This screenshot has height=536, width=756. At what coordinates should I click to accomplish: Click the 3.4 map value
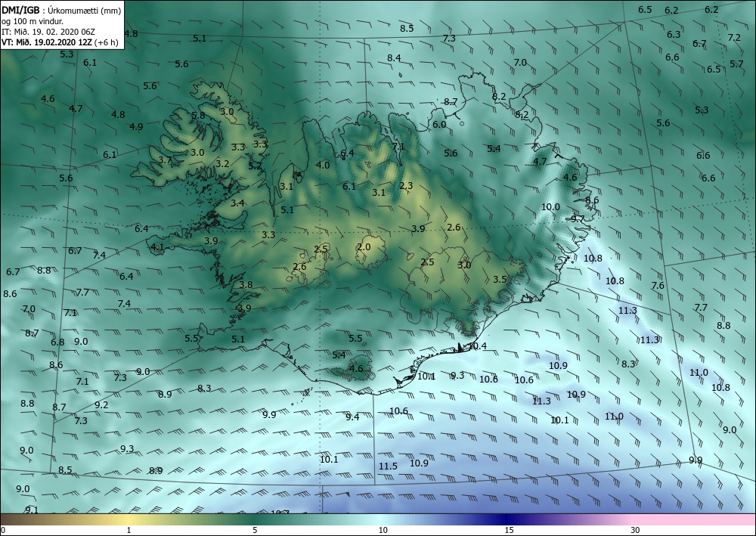237,203
